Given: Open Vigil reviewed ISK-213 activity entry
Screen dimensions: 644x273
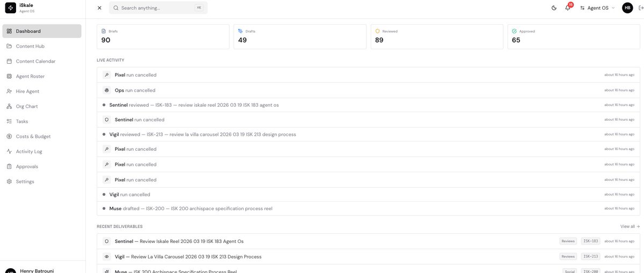Looking at the screenshot, I should 368,134.
